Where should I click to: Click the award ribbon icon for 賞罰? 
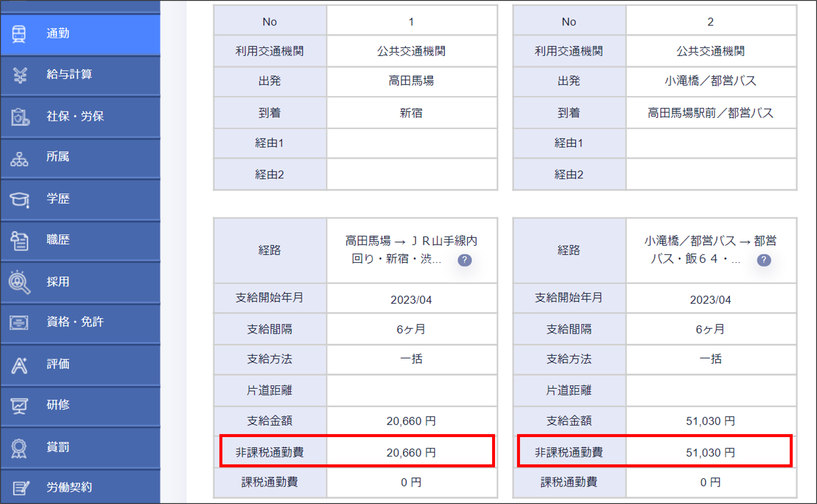coord(19,448)
